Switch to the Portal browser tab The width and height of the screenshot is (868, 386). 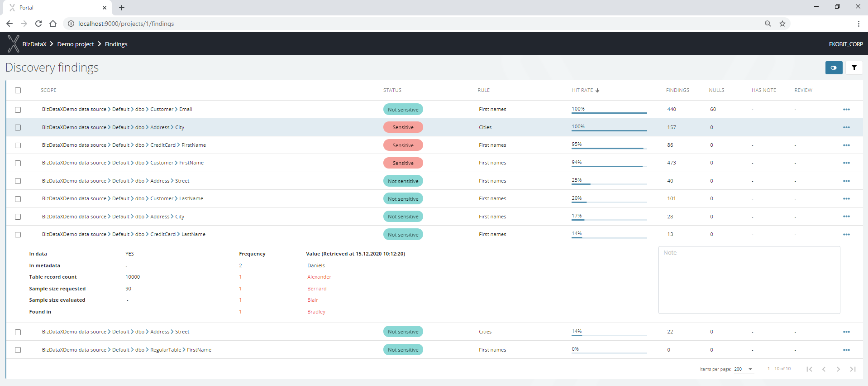[57, 8]
